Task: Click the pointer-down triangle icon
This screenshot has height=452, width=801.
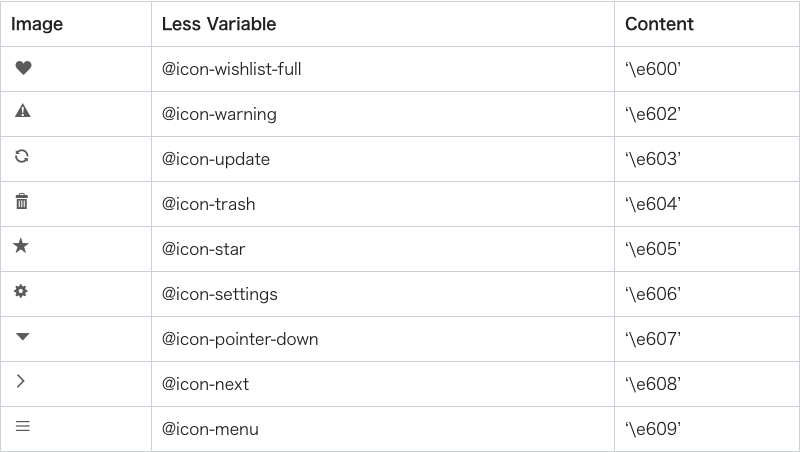Action: [23, 336]
